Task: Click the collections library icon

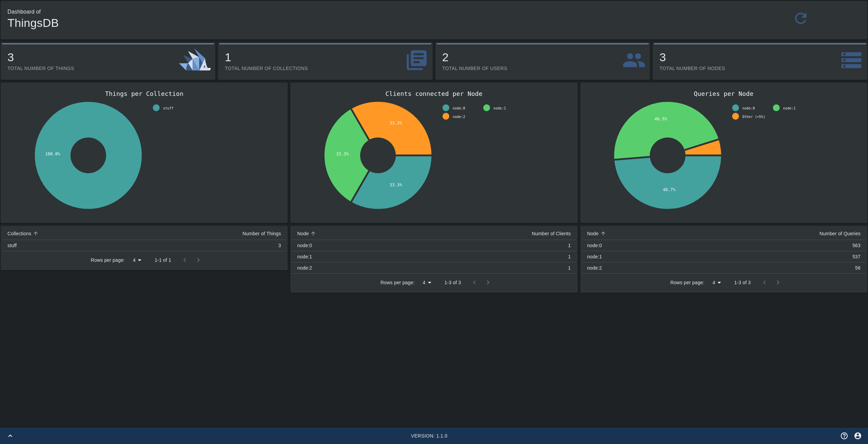Action: [x=417, y=60]
